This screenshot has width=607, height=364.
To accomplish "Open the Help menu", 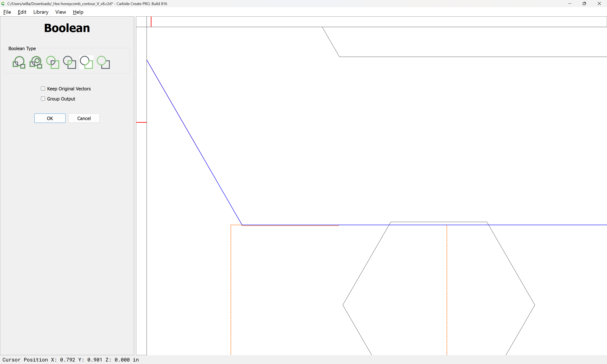I will 78,12.
